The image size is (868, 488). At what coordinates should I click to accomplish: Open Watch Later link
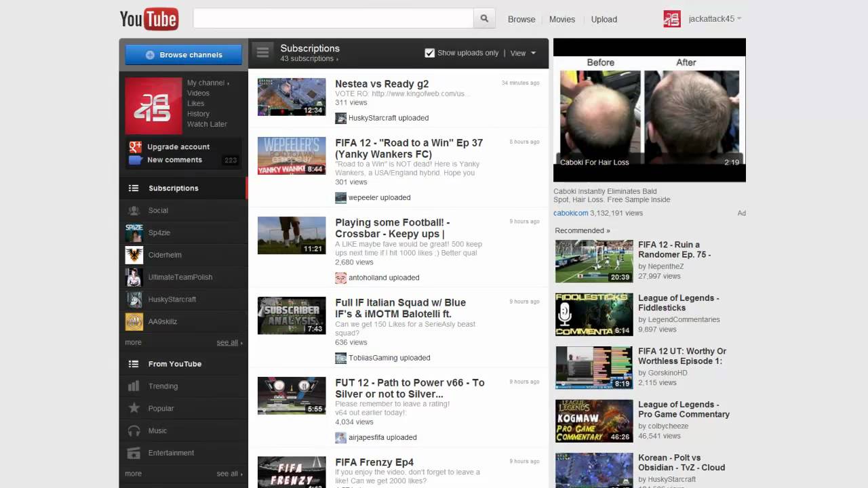(207, 124)
